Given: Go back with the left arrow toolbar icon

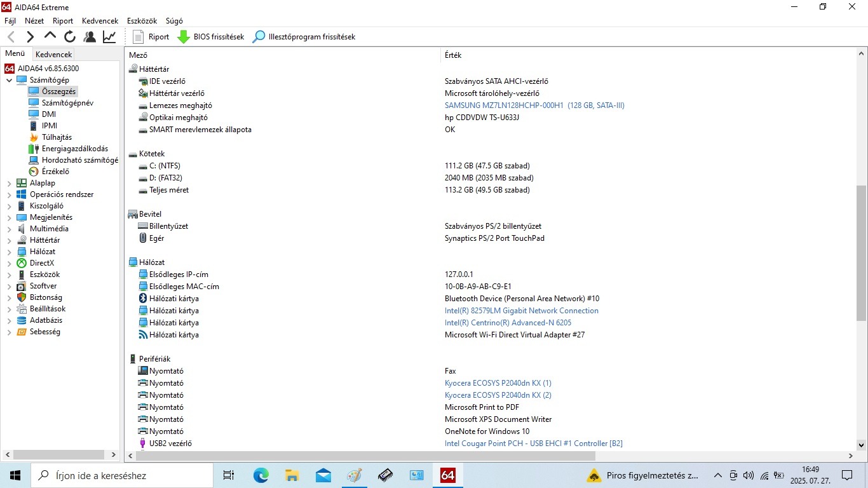Looking at the screenshot, I should [x=11, y=37].
